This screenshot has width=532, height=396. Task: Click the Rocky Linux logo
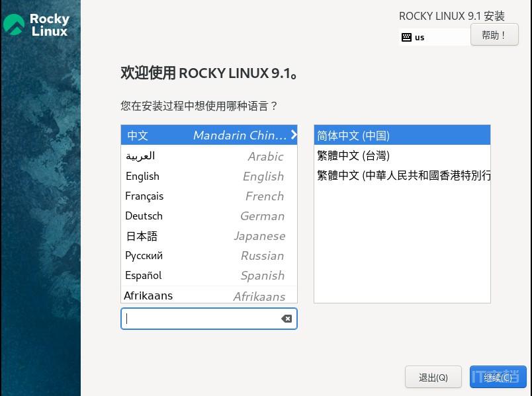tap(36, 24)
